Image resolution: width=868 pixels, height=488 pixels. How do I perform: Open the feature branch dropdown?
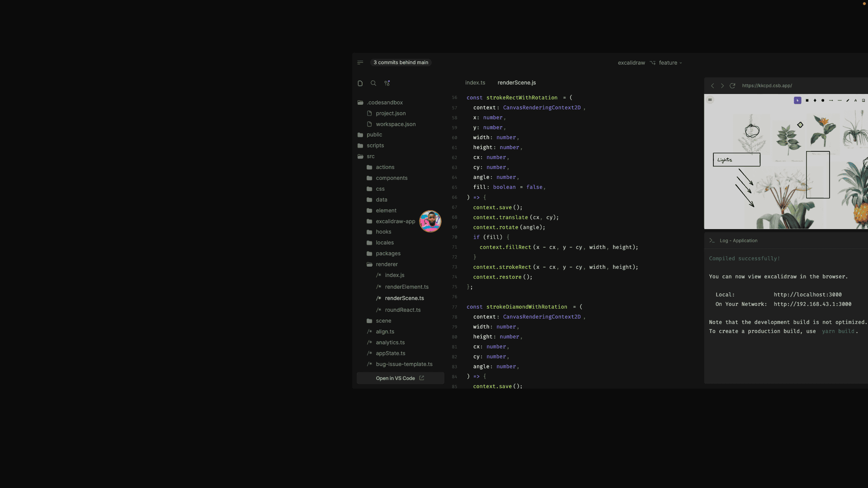tap(670, 63)
